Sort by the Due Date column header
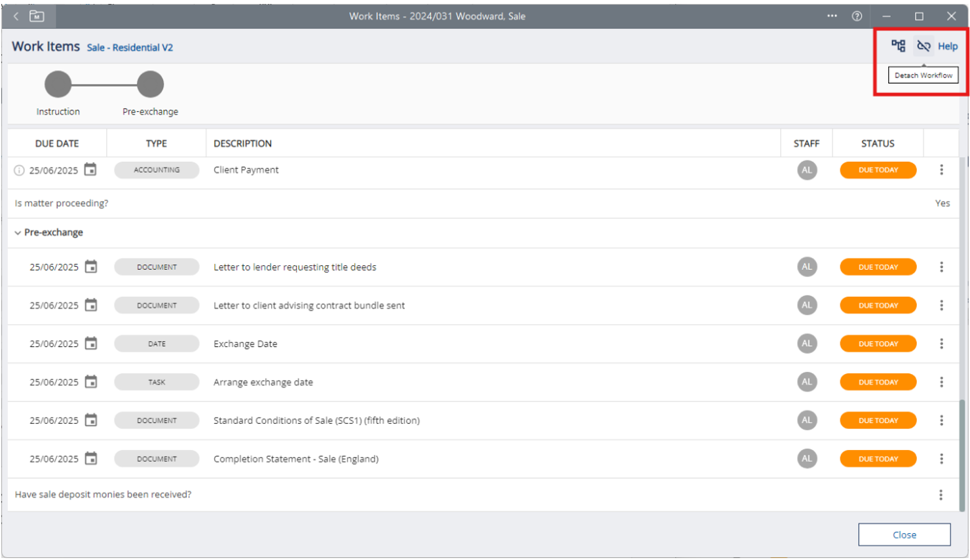Image resolution: width=970 pixels, height=560 pixels. (x=57, y=143)
